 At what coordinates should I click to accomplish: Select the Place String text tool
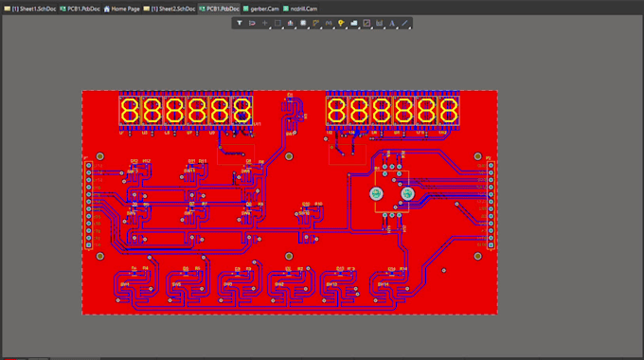tap(392, 23)
